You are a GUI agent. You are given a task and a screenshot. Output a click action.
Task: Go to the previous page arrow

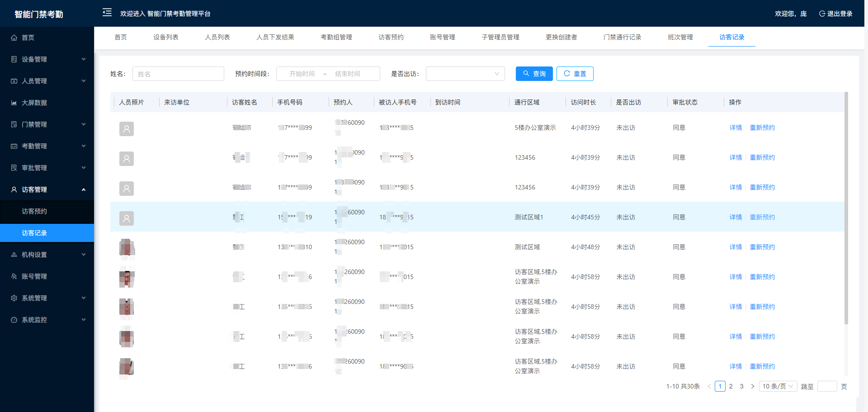coord(709,386)
